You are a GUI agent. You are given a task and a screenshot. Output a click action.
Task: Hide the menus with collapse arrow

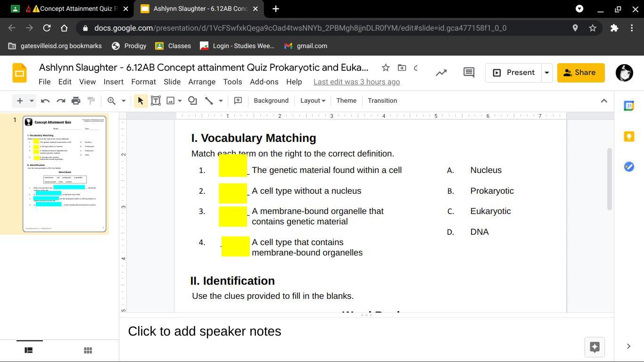[x=603, y=100]
